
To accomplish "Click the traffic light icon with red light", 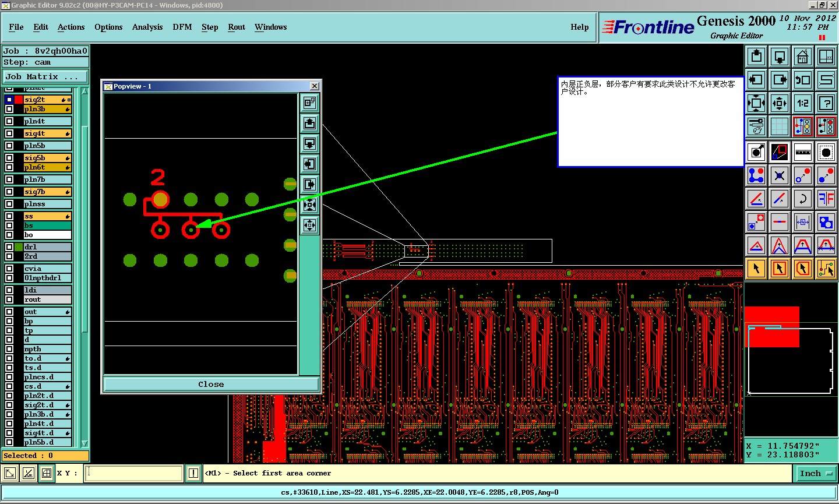I will (x=826, y=126).
